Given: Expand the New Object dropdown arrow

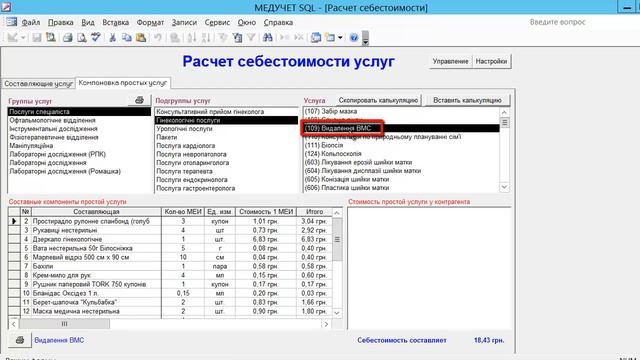Looking at the screenshot, I should (340, 38).
